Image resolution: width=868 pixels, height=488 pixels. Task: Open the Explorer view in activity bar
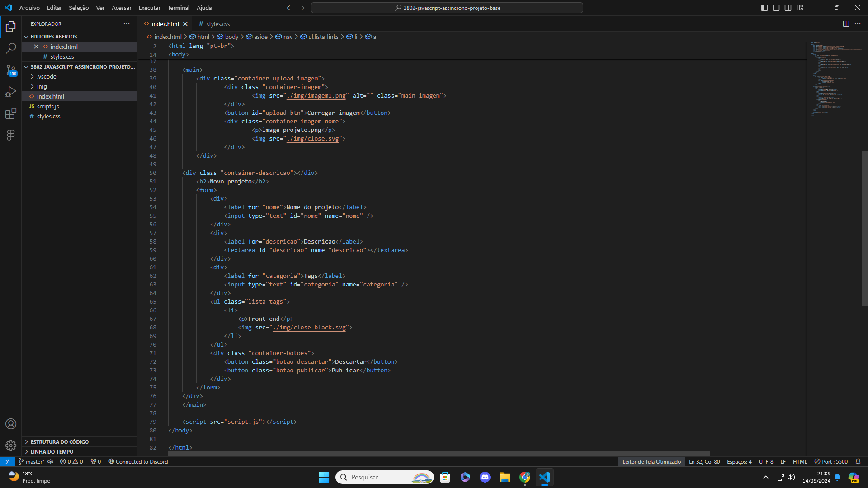point(11,27)
